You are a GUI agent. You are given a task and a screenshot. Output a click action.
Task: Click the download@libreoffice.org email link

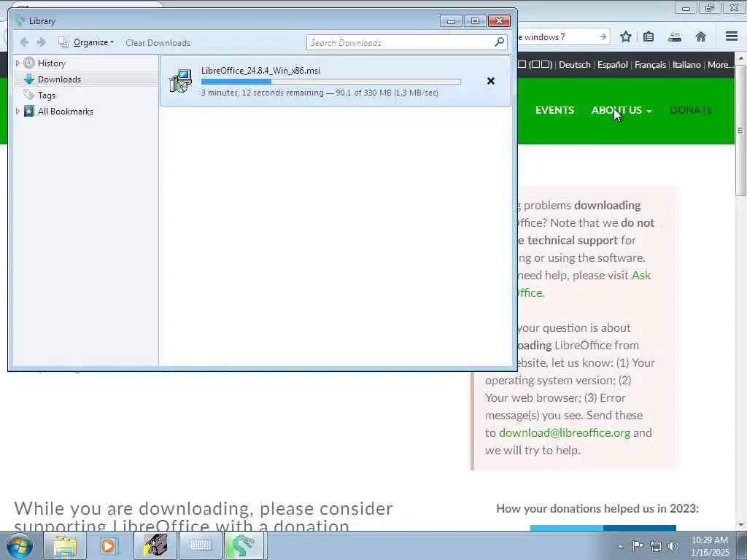tap(565, 433)
